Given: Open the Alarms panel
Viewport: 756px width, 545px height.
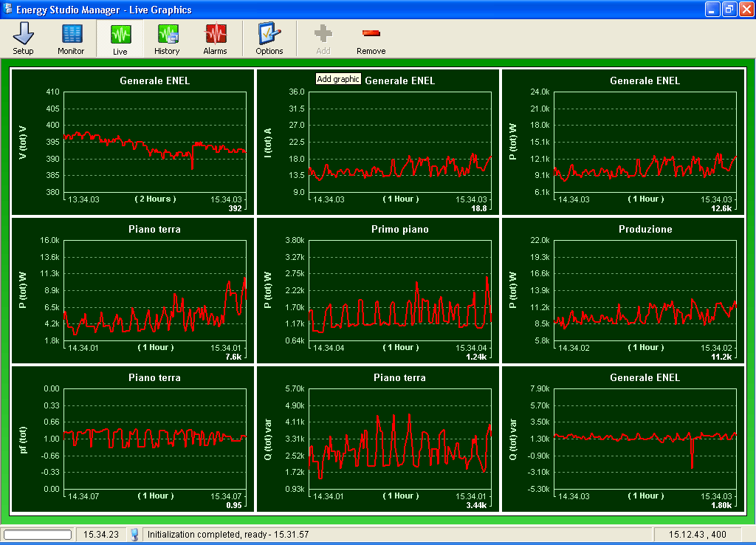Looking at the screenshot, I should (215, 38).
